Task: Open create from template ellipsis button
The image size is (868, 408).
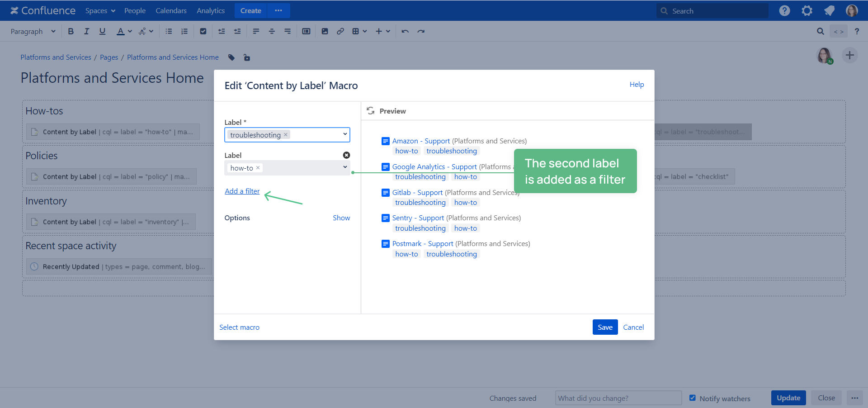Action: point(278,10)
